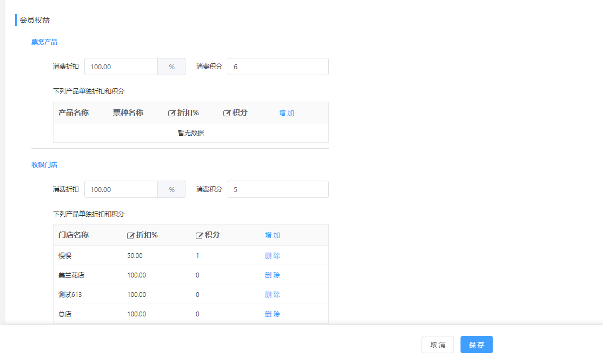
Task: Select the 50.00 discount cell for 慢慢
Action: pyautogui.click(x=135, y=256)
